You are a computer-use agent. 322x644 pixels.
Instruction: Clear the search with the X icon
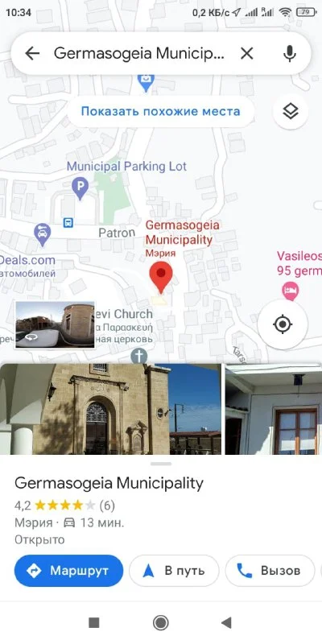coord(247,53)
